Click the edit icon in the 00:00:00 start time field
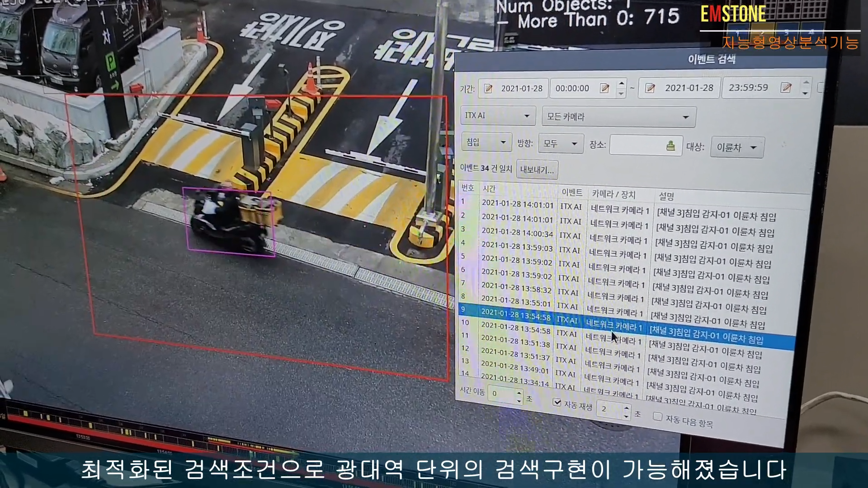This screenshot has width=868, height=488. [x=604, y=88]
